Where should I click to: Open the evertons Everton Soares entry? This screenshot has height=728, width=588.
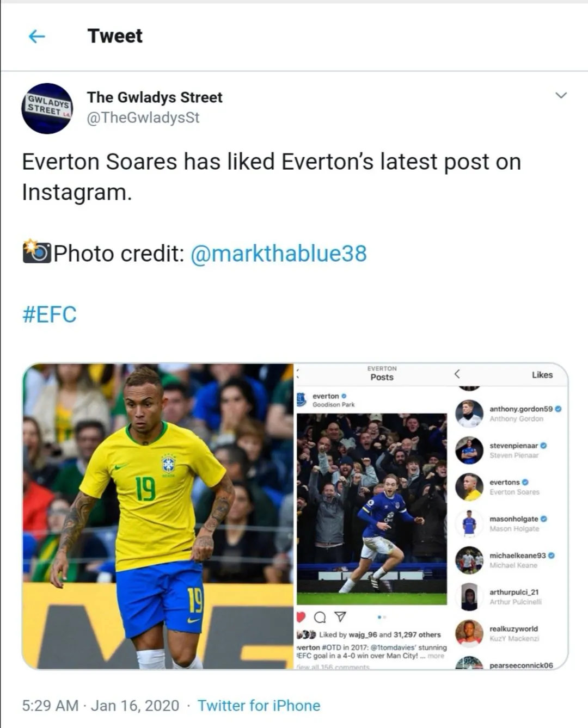(509, 487)
